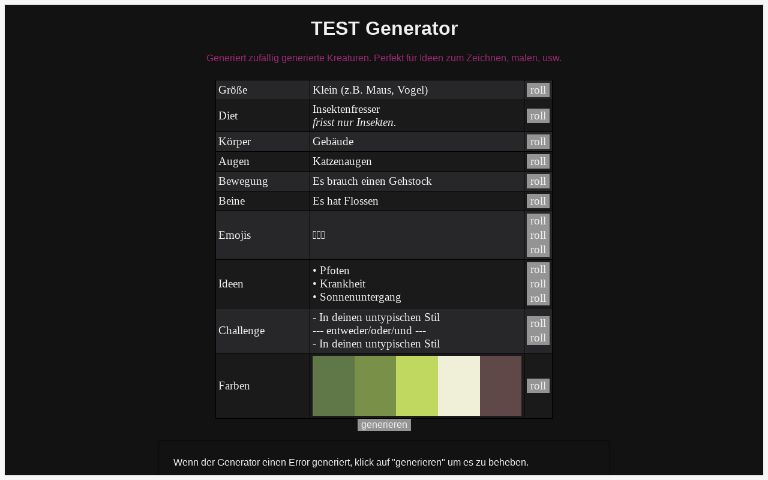Click roll in the Bewegung row
Screen dimensions: 768x480
point(538,181)
